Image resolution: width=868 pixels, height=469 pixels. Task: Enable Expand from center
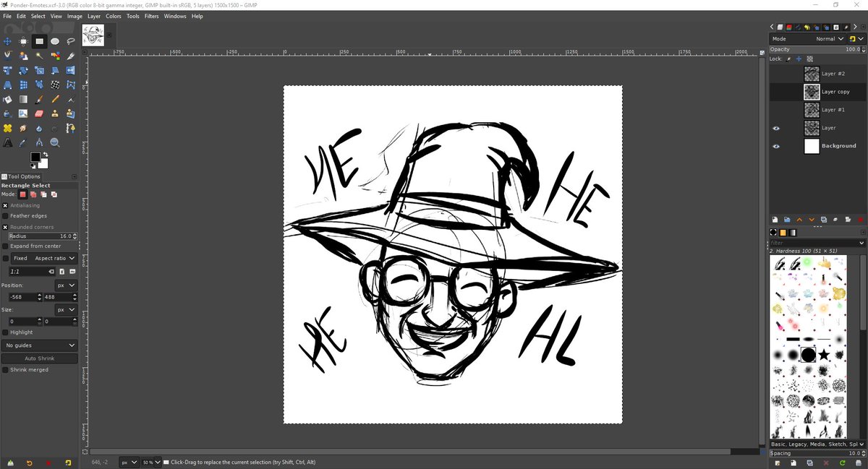[x=5, y=246]
